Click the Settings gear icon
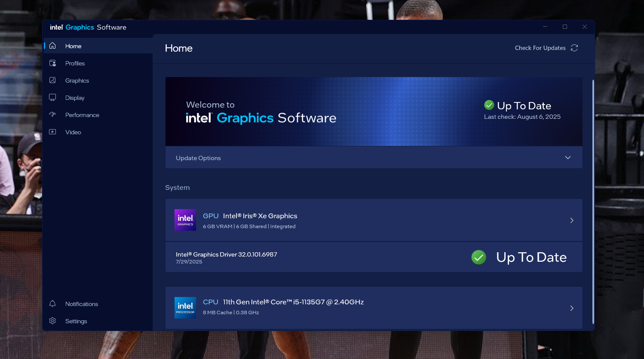644x359 pixels. (x=52, y=321)
